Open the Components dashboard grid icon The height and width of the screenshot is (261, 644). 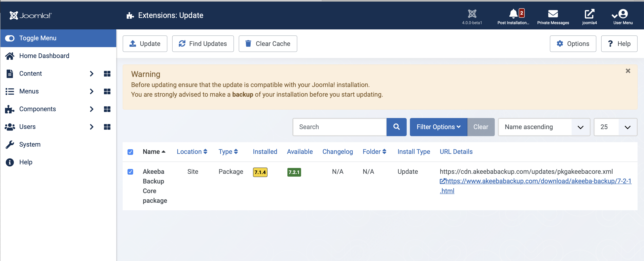107,109
